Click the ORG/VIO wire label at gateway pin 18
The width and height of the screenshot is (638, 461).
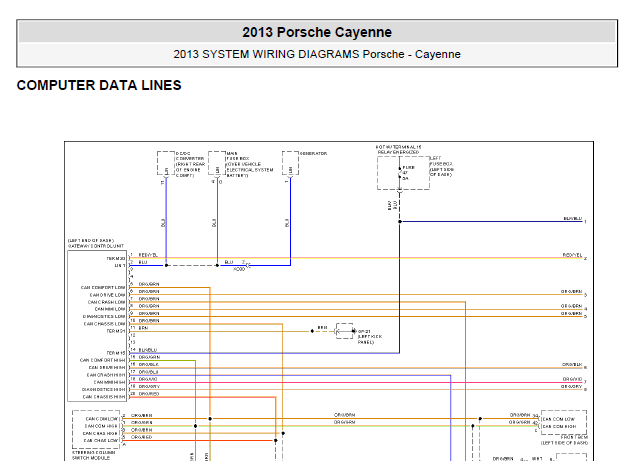pyautogui.click(x=148, y=379)
